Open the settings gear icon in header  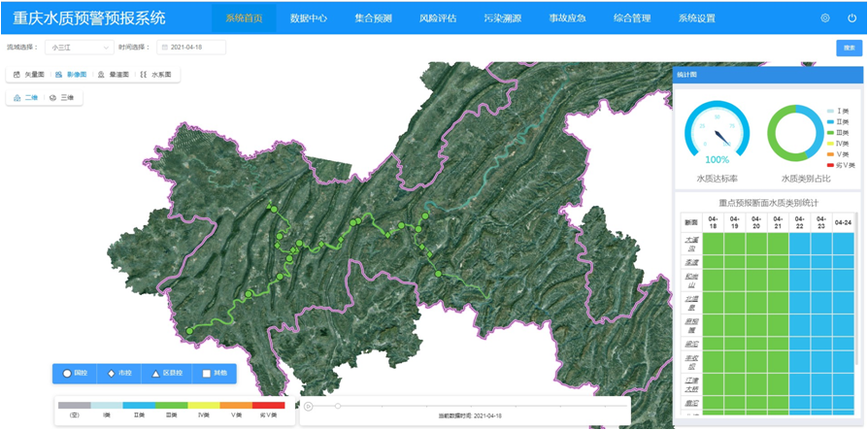tap(825, 17)
